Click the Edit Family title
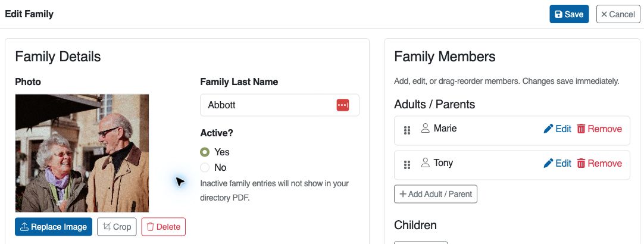 click(29, 14)
